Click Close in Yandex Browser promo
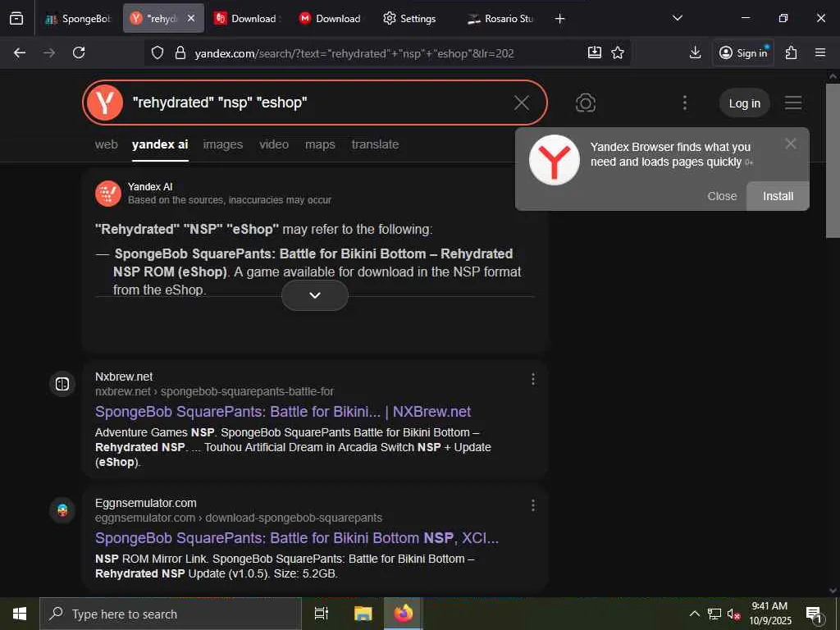Screen dimensions: 840x630 [722, 196]
